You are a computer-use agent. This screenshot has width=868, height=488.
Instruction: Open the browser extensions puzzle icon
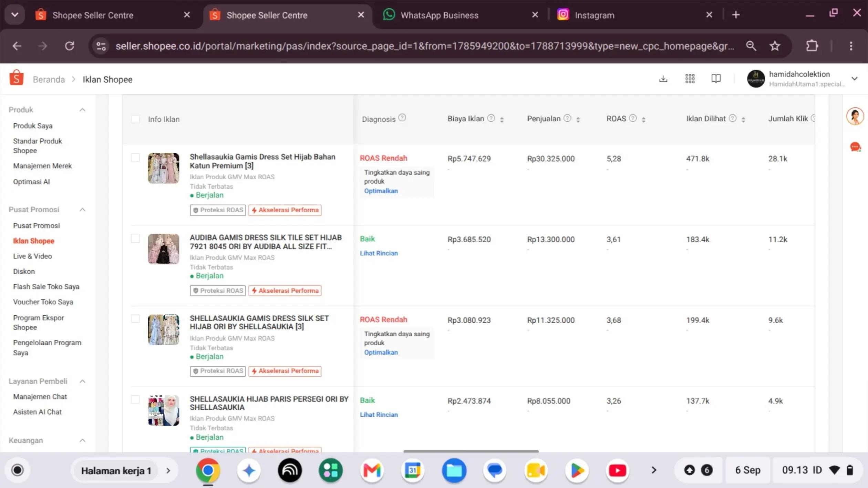tap(812, 46)
